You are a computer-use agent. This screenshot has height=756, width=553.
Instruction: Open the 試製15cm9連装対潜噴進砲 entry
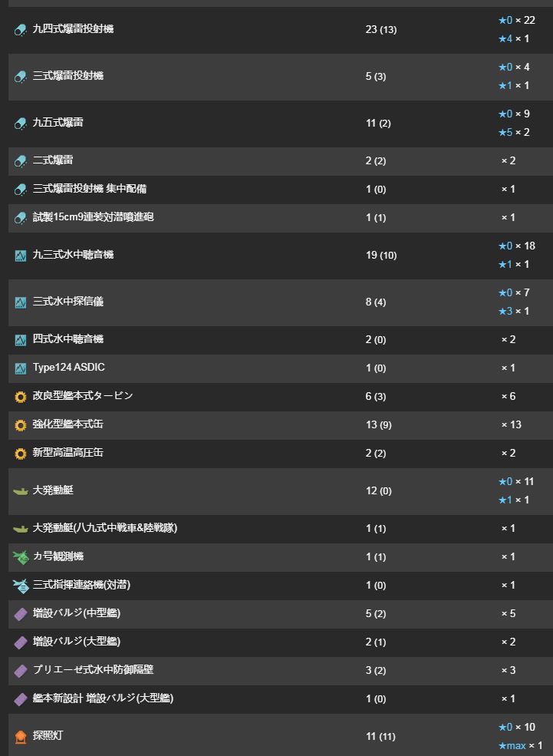pyautogui.click(x=93, y=217)
